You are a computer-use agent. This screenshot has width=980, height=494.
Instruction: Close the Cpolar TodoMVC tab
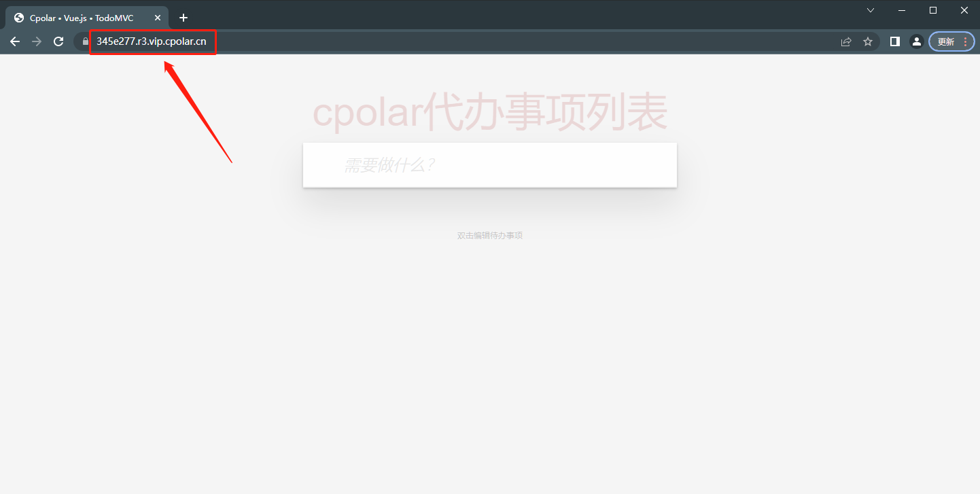pyautogui.click(x=158, y=18)
